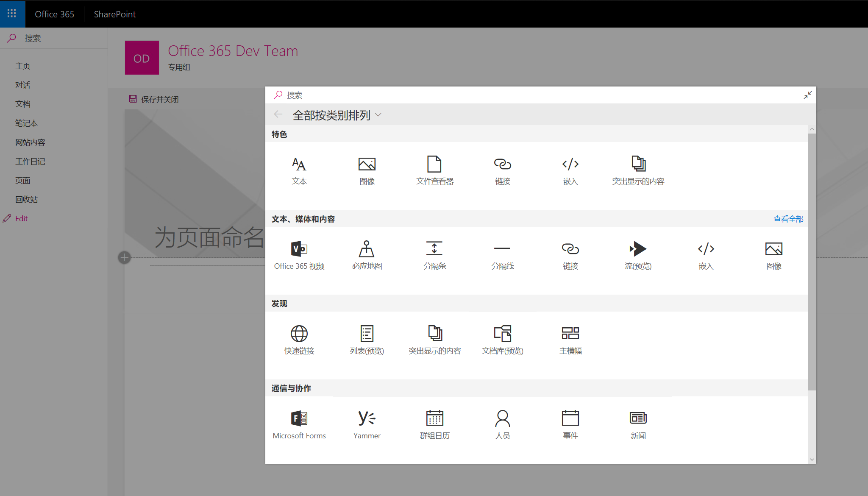The height and width of the screenshot is (496, 868).
Task: Add the Microsoft Forms web part
Action: [299, 423]
